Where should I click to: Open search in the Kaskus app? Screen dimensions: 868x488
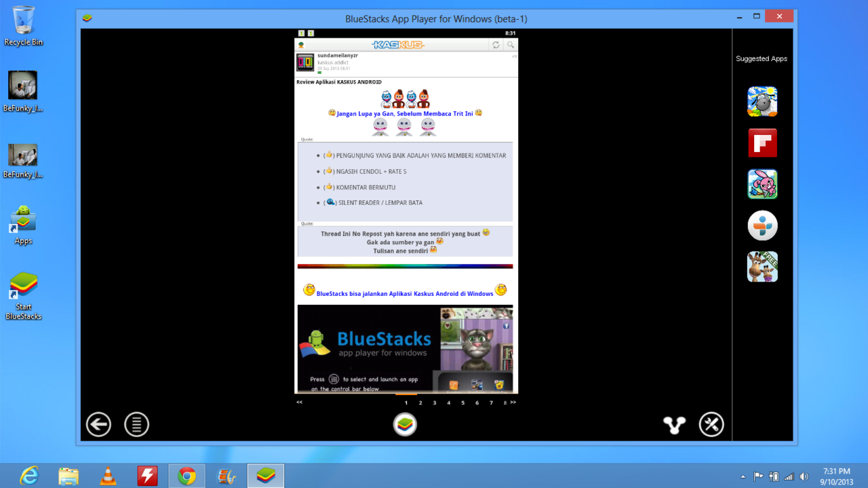click(511, 45)
